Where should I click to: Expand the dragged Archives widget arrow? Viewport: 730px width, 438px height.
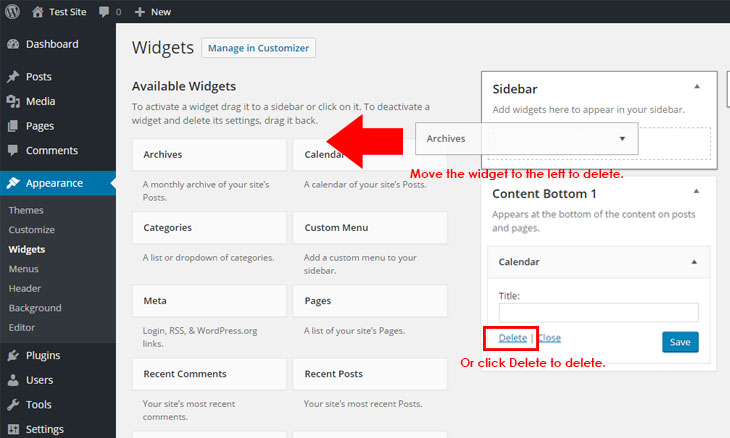pyautogui.click(x=622, y=139)
